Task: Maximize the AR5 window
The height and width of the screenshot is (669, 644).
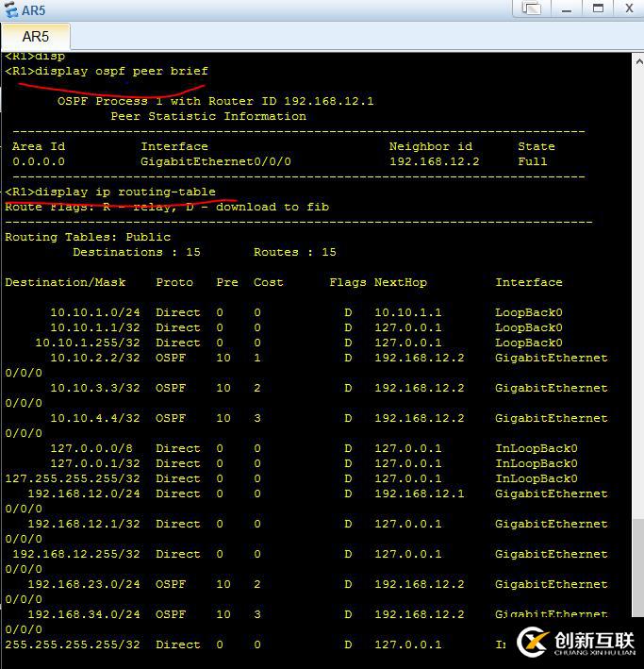Action: (x=598, y=8)
